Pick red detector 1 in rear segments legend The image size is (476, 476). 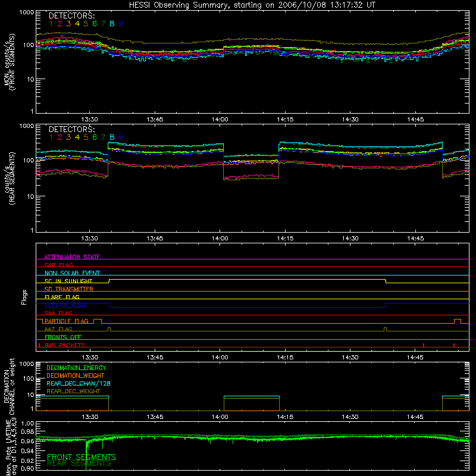51,137
